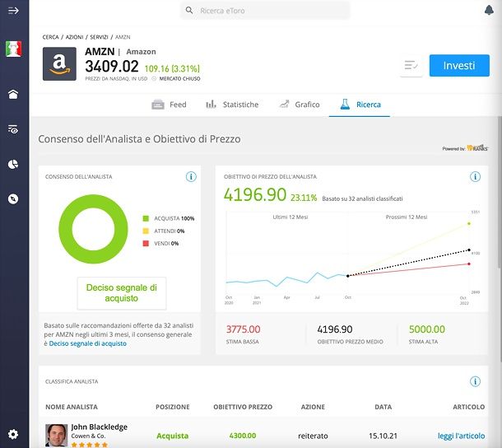The image size is (502, 448).
Task: Click the large 4196.90 price target figure
Action: point(255,195)
